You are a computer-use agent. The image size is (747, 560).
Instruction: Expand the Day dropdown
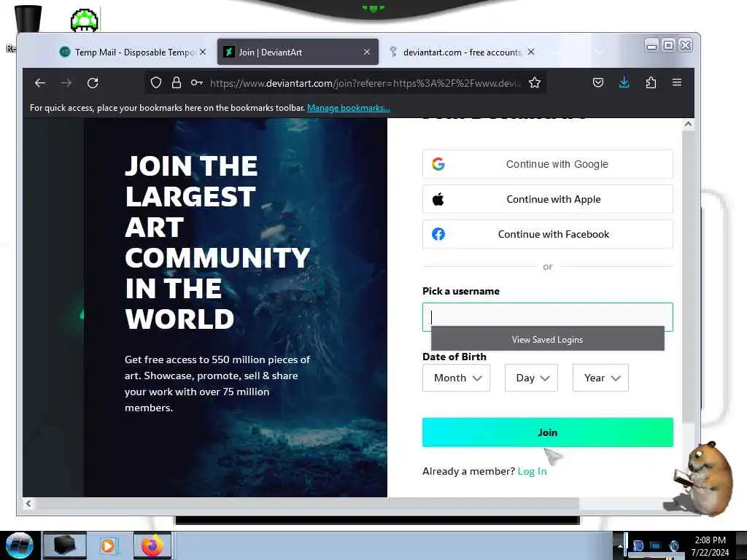tap(531, 378)
